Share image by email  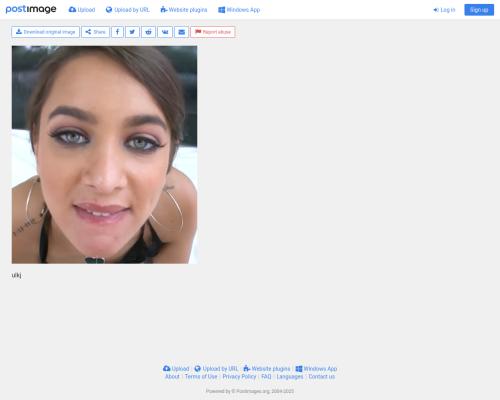[x=181, y=32]
